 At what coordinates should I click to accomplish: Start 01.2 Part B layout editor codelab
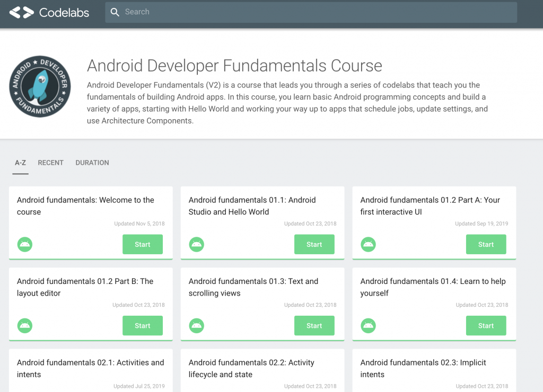click(142, 326)
